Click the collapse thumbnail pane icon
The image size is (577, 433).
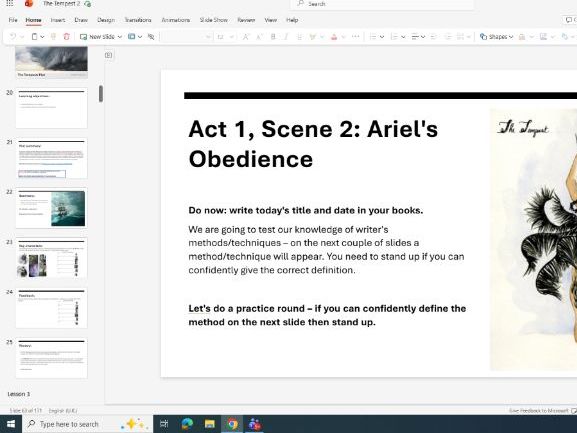click(x=108, y=55)
